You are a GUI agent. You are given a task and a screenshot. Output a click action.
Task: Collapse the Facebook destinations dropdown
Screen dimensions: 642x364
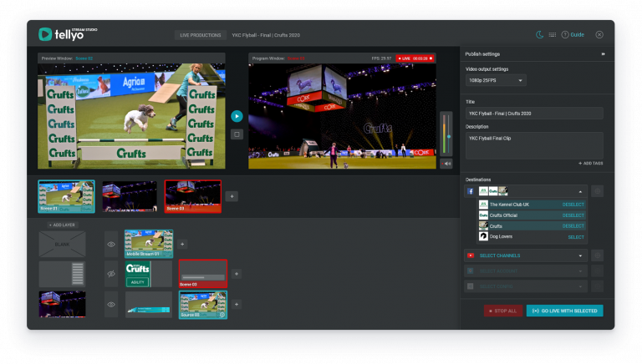tap(580, 191)
